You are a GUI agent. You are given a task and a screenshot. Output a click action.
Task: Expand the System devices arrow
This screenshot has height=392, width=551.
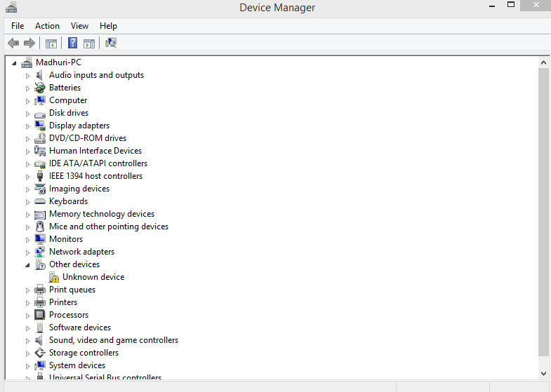pos(27,366)
